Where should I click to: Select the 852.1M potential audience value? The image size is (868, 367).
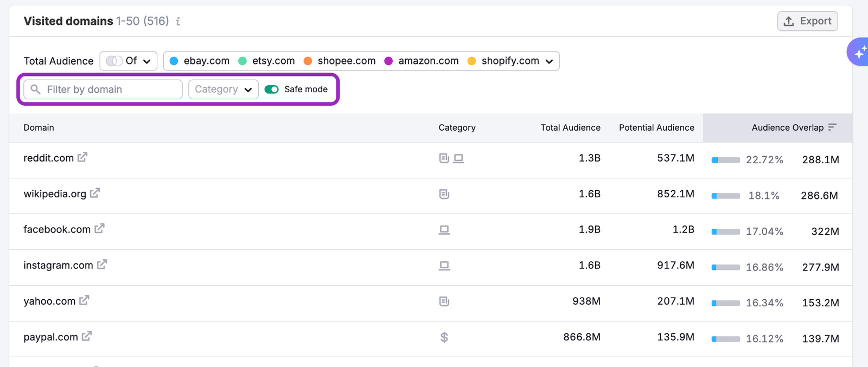(675, 194)
